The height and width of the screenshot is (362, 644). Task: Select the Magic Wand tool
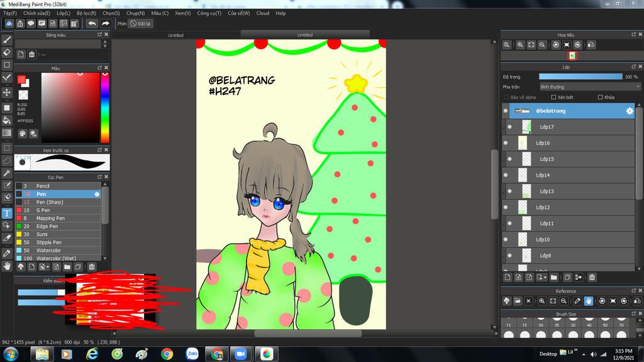pos(7,173)
